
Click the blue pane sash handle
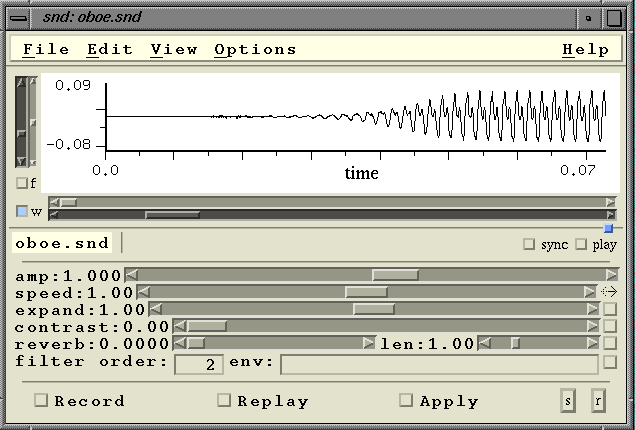point(608,228)
